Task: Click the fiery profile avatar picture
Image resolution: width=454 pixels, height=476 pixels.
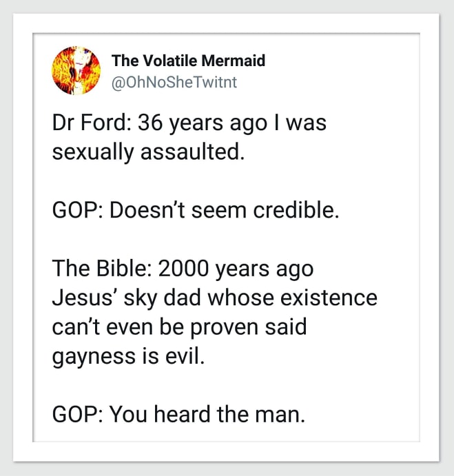Action: 76,70
